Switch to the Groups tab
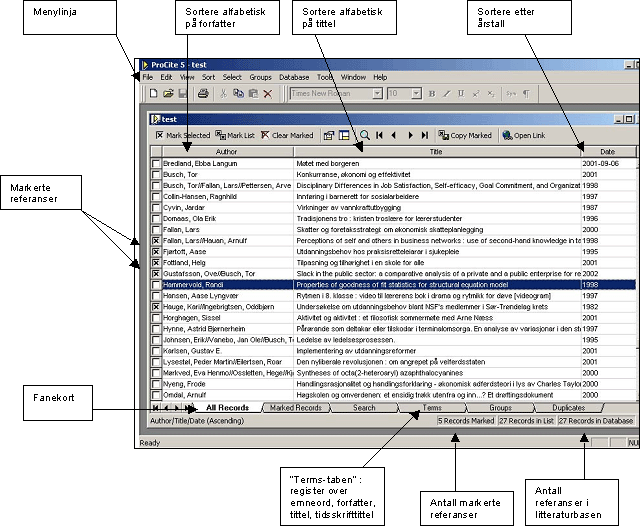This screenshot has height=526, width=640. 500,408
